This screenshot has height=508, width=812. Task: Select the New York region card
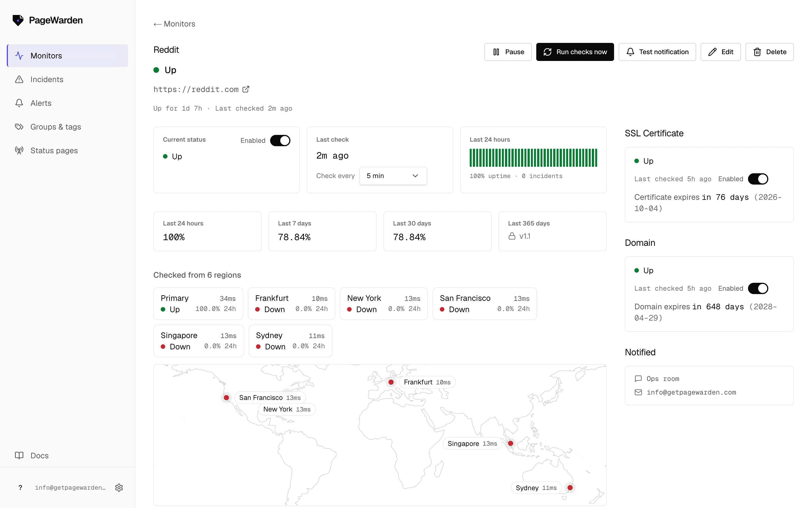[383, 303]
